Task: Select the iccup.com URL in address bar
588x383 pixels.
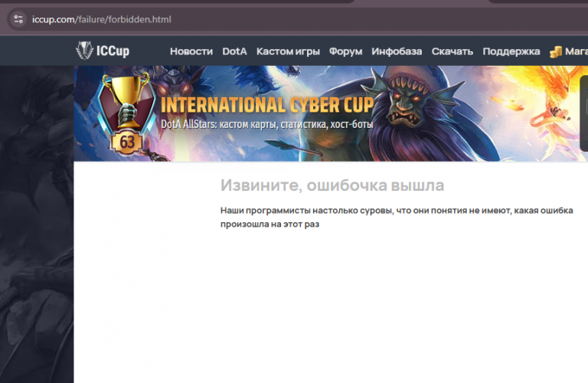Action: [102, 19]
